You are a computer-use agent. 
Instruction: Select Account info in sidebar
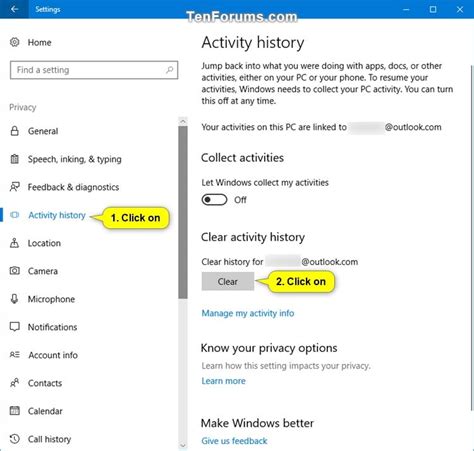coord(53,355)
